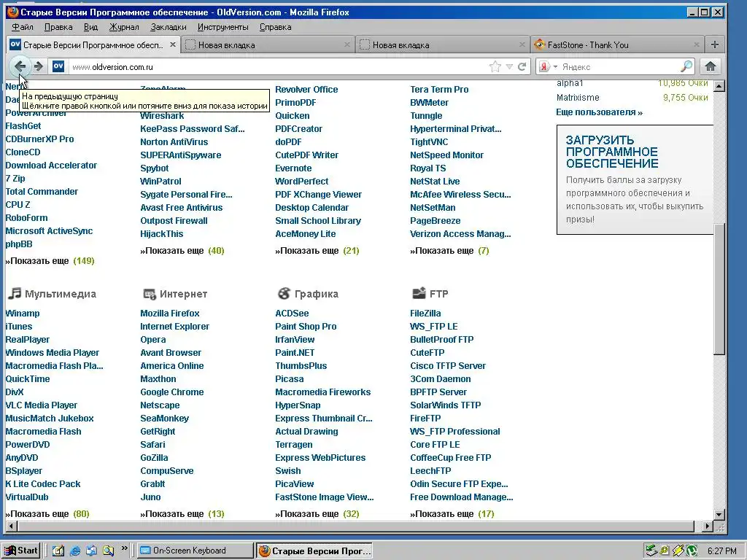This screenshot has width=747, height=560.
Task: Open the Вид menu
Action: click(x=90, y=27)
